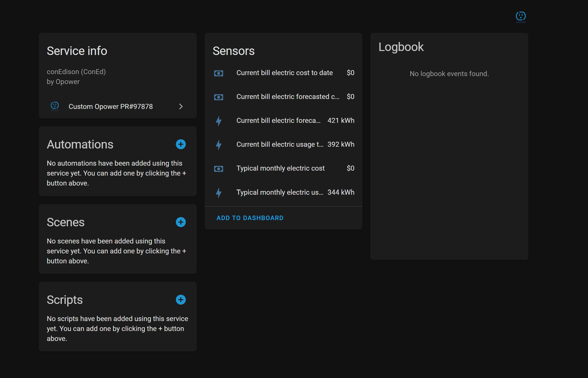Image resolution: width=588 pixels, height=378 pixels.
Task: Select the 421 kWh forecasted usage value
Action: pos(341,121)
